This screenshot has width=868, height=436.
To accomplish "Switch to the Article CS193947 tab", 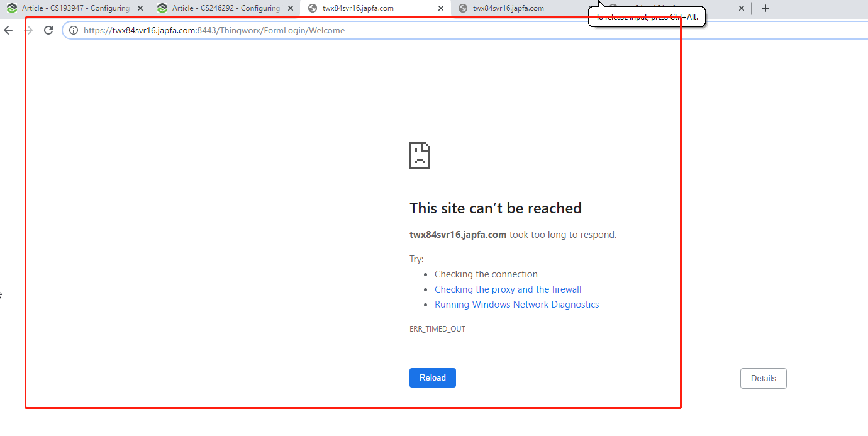I will [75, 8].
